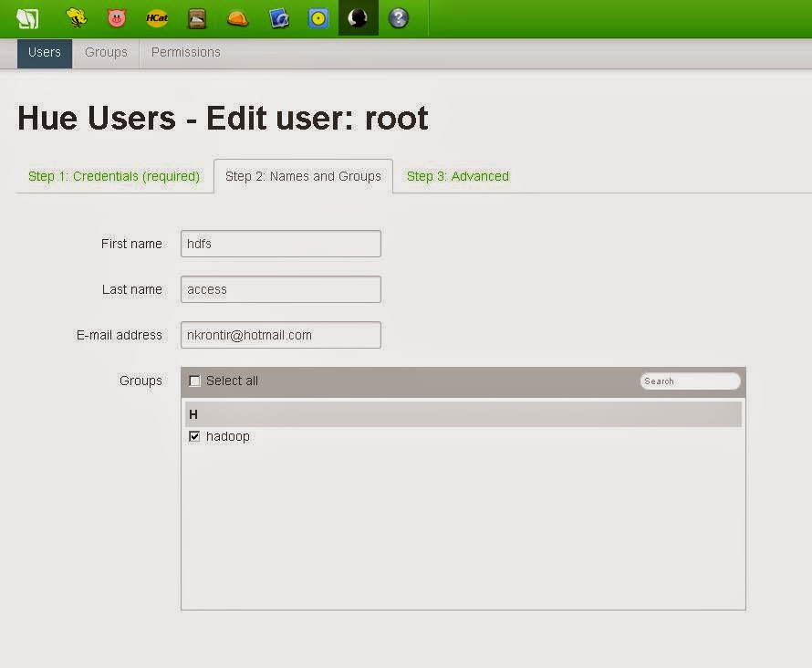Open the Beeswax Hive bee icon

pyautogui.click(x=77, y=18)
